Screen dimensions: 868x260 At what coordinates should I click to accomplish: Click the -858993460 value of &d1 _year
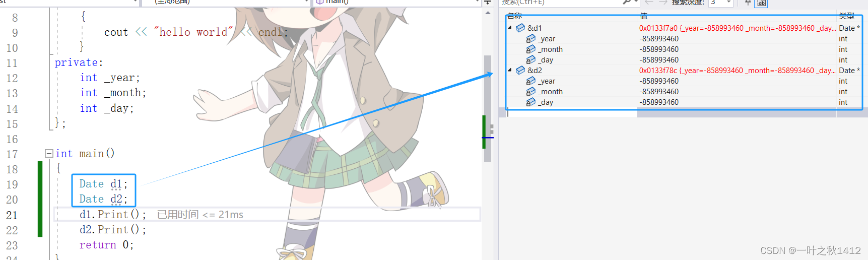coord(659,39)
